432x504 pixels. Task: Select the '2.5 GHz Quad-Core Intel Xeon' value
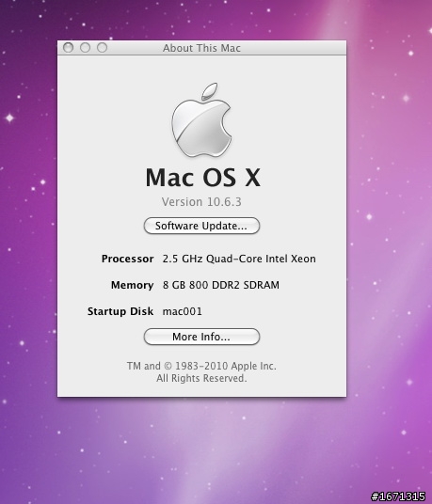[239, 259]
